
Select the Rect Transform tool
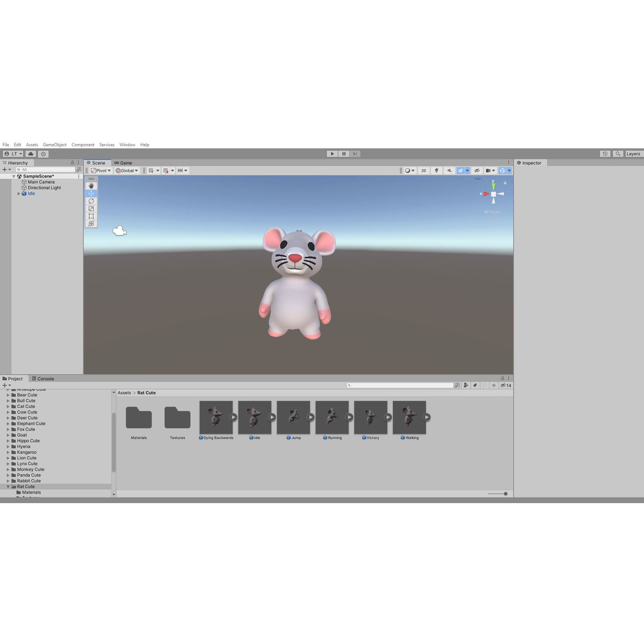point(91,216)
